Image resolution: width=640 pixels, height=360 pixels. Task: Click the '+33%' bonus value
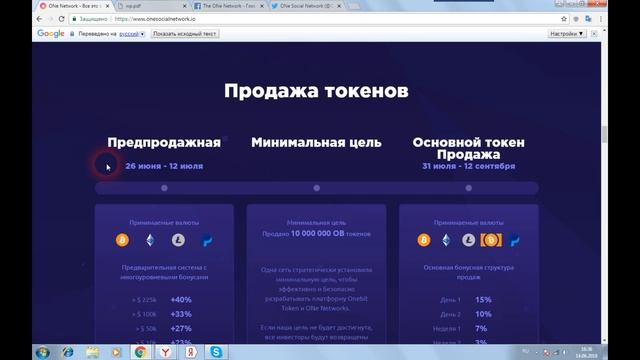[x=181, y=314]
